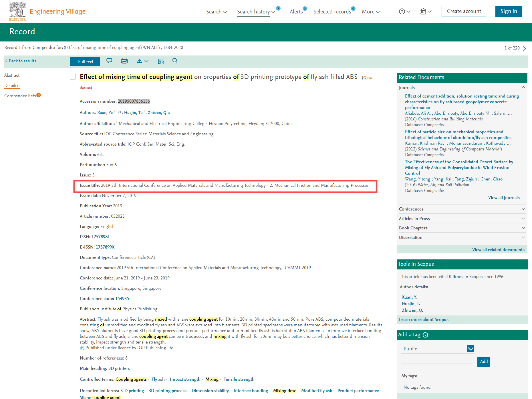Click the 0 times cited link
Image resolution: width=532 pixels, height=399 pixels.
[456, 277]
